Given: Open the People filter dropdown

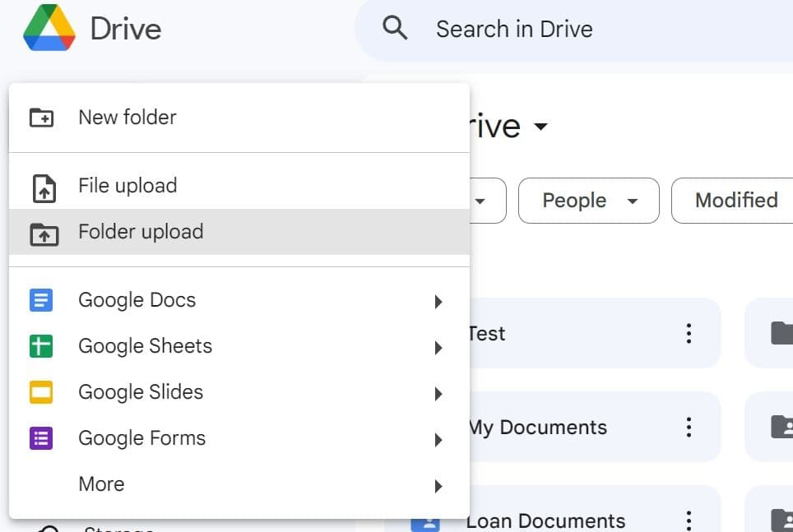Looking at the screenshot, I should 587,200.
